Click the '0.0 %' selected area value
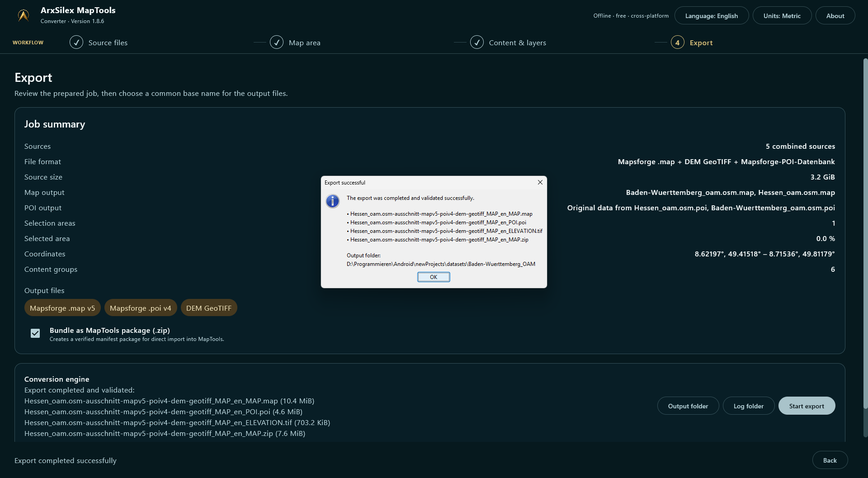Viewport: 868px width, 478px height. tap(826, 239)
